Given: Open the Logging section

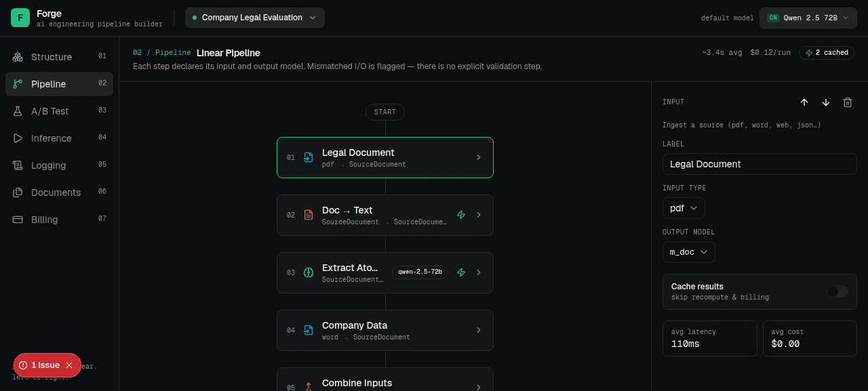Looking at the screenshot, I should pos(59,165).
